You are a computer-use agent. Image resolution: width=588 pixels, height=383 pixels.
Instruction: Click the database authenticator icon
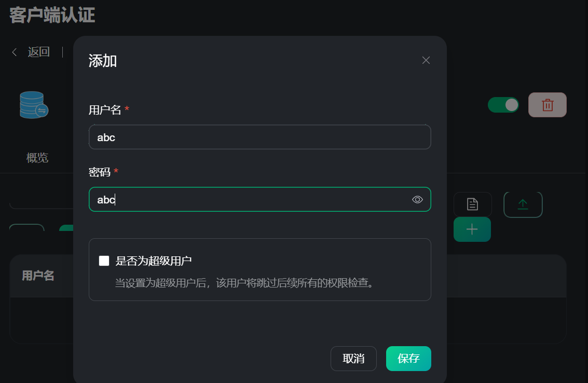(33, 105)
